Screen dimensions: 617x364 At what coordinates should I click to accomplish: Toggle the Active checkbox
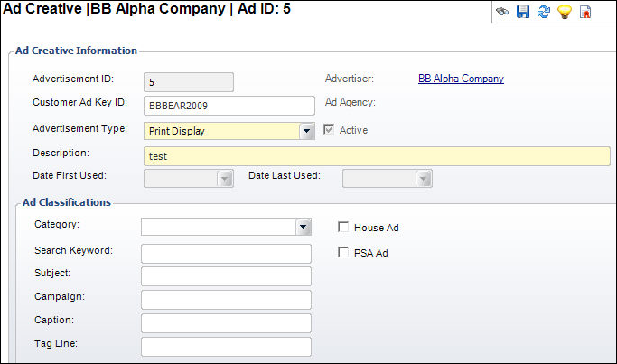pyautogui.click(x=329, y=129)
